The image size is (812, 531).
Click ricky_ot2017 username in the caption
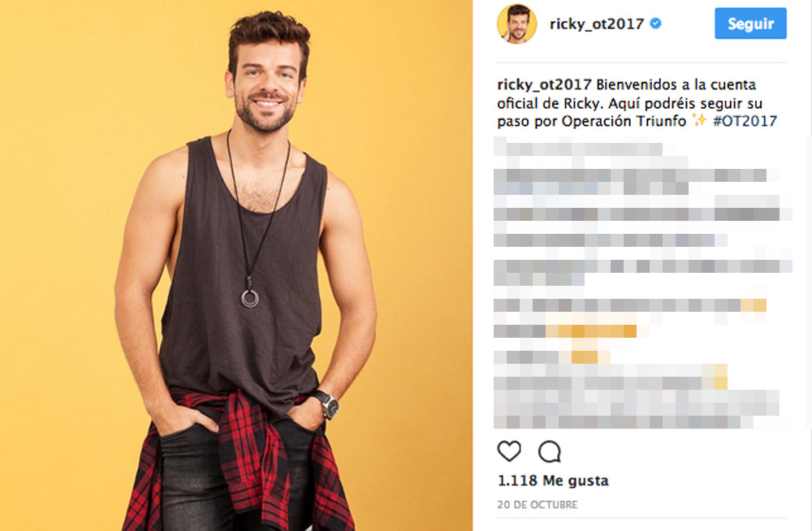(544, 84)
